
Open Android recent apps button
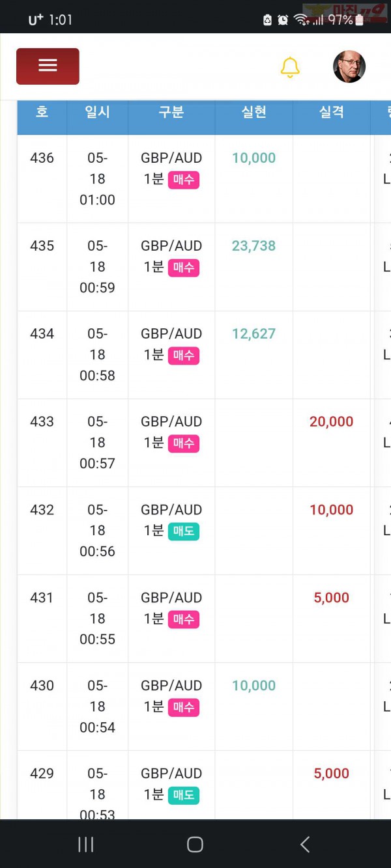point(85,845)
